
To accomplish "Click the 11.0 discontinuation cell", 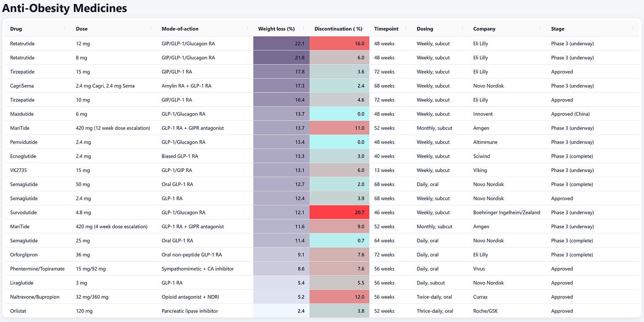I will (339, 128).
